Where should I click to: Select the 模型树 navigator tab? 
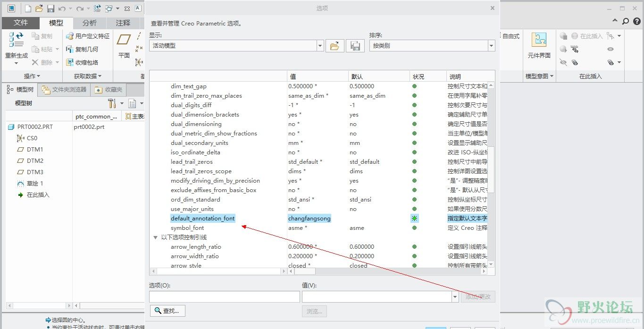(x=20, y=89)
